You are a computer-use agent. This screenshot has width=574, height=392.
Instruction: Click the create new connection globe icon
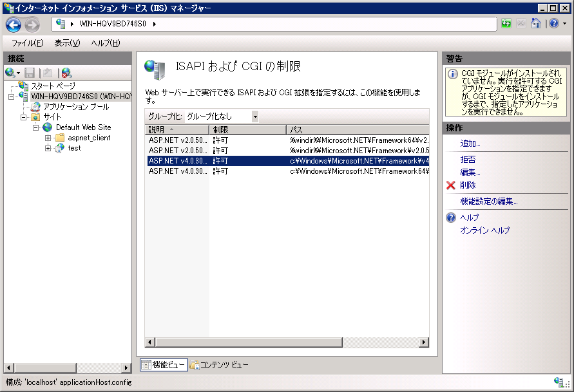tap(10, 73)
